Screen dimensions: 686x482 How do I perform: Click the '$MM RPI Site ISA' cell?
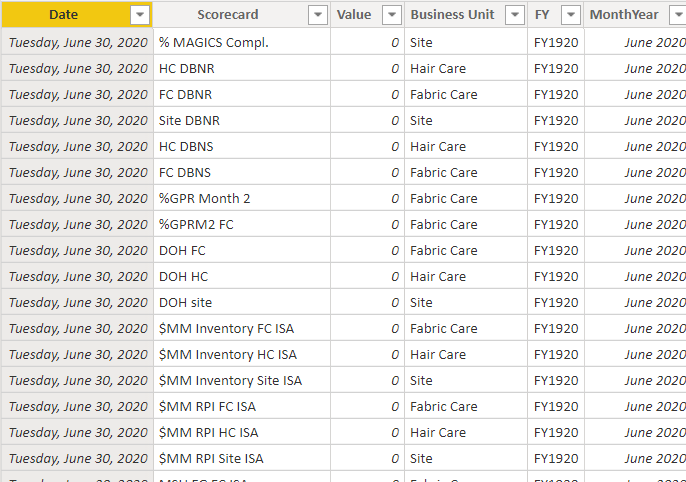click(242, 459)
